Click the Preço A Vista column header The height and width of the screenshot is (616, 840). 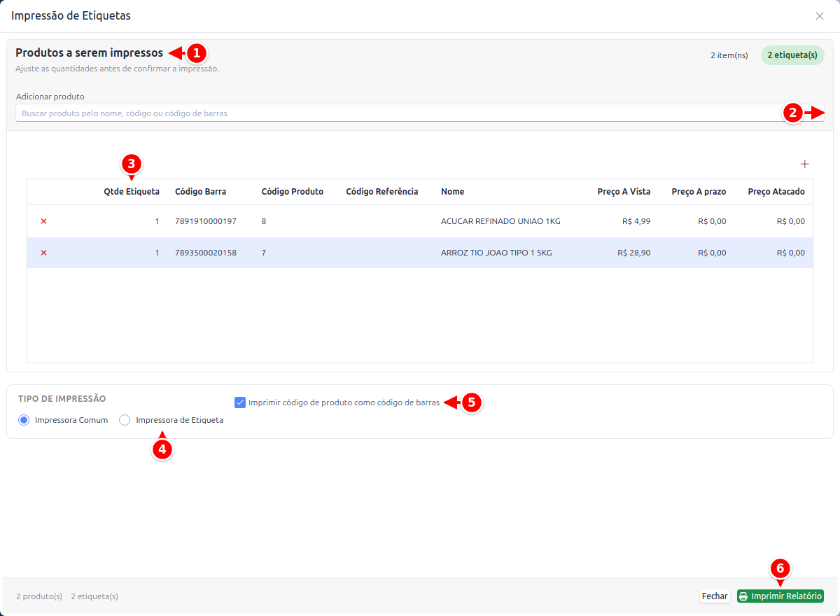(x=624, y=192)
